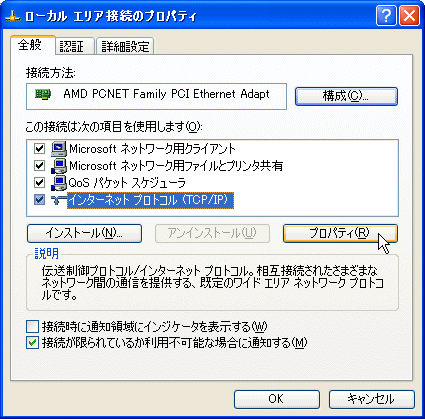
Task: Uncheck Microsoft ネットワーク用クライアント checkbox
Action: point(39,148)
